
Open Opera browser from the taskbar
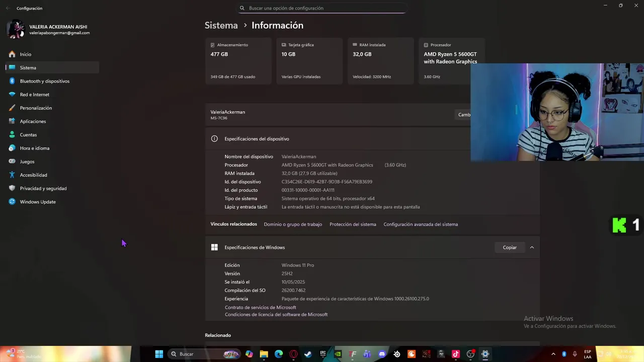click(x=293, y=354)
